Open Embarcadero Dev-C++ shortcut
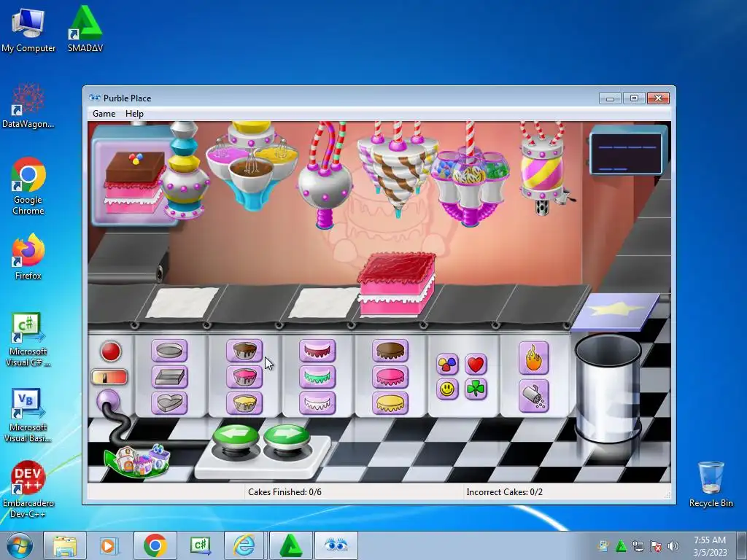 (x=28, y=489)
